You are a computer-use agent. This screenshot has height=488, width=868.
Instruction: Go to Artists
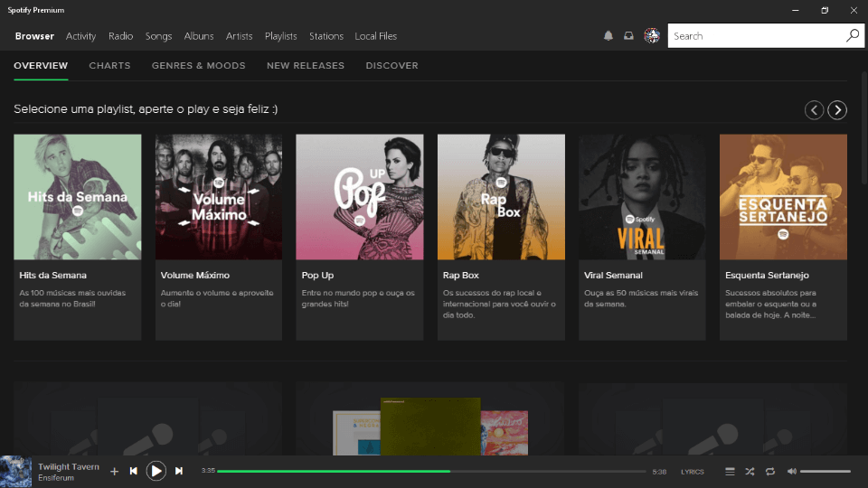point(239,36)
